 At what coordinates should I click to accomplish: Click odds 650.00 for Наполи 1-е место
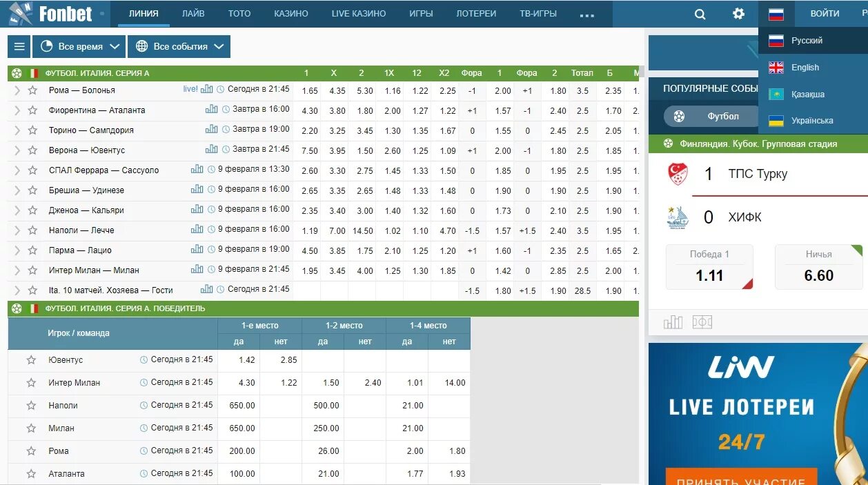pos(242,405)
